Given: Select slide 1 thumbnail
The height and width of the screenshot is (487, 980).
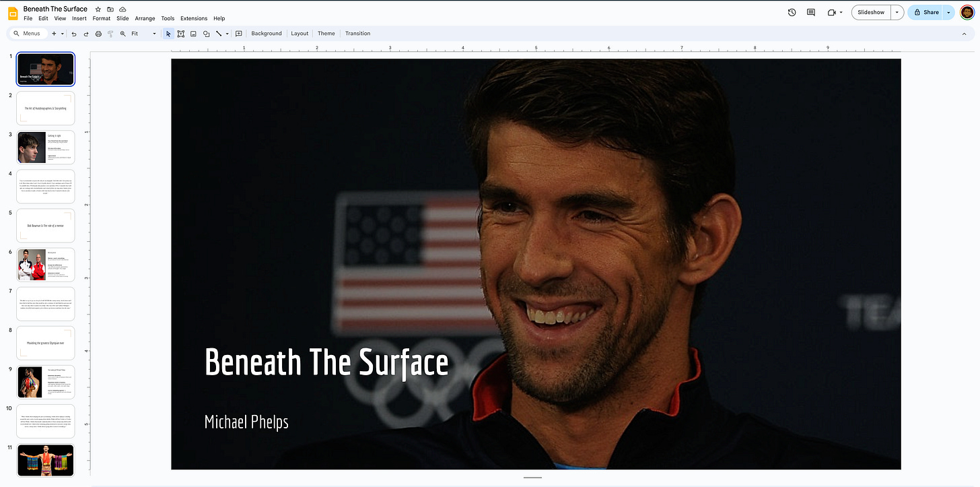Looking at the screenshot, I should [x=46, y=69].
